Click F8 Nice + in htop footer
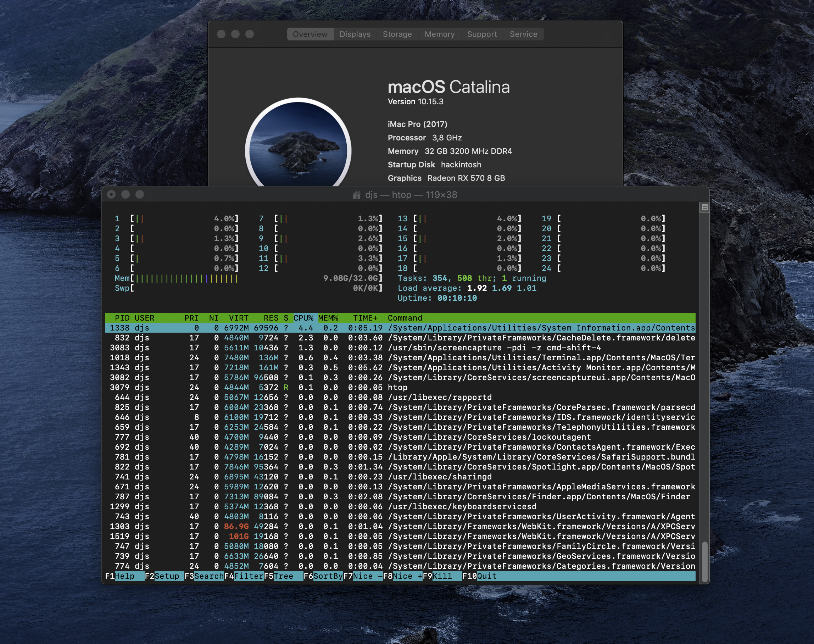The height and width of the screenshot is (644, 814). 402,576
